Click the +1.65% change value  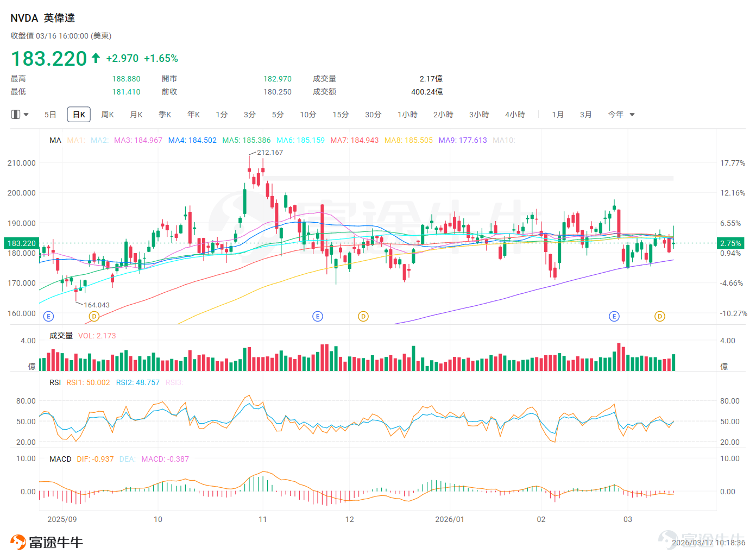(x=161, y=58)
